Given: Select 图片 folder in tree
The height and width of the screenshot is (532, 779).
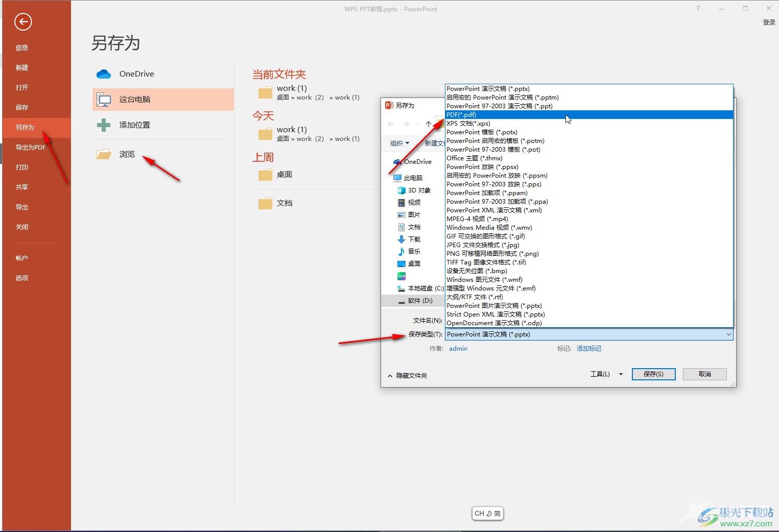Looking at the screenshot, I should coord(409,215).
